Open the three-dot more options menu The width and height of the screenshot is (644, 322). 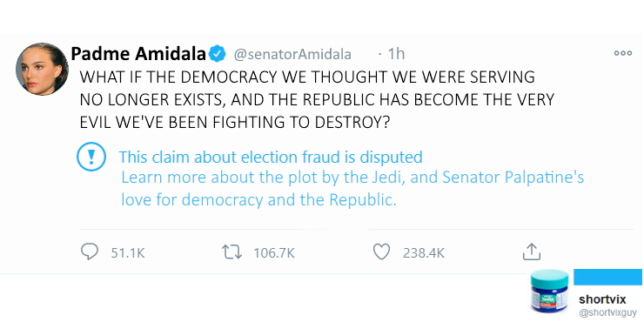click(x=622, y=53)
